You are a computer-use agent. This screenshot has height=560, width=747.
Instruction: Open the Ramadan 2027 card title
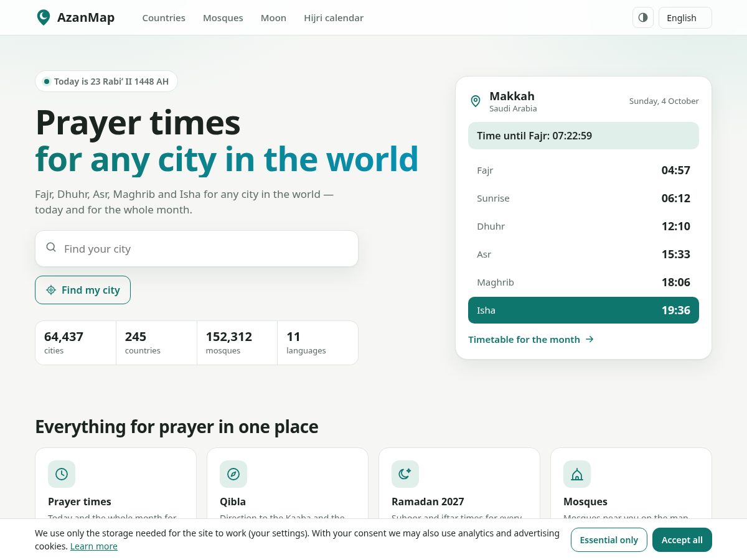[428, 502]
